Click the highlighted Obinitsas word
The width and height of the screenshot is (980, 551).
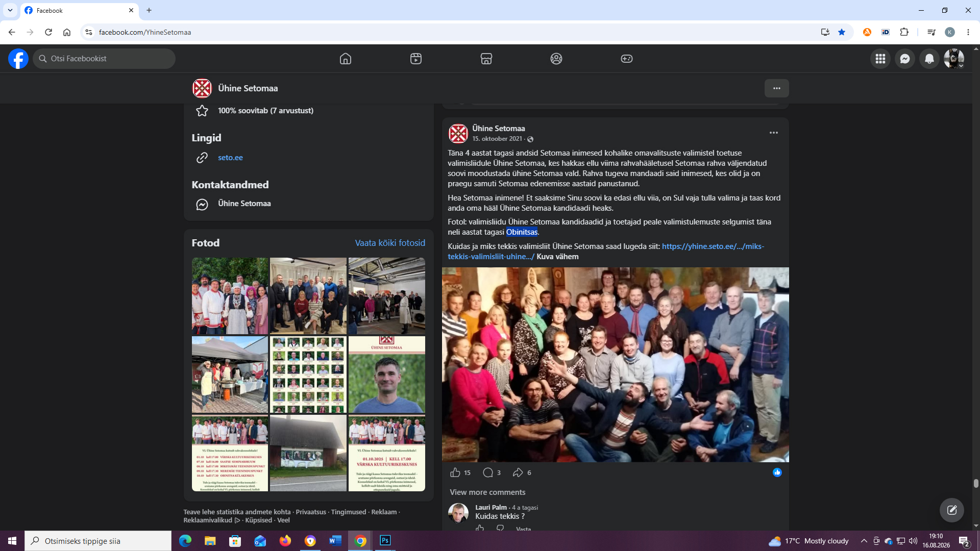click(522, 232)
